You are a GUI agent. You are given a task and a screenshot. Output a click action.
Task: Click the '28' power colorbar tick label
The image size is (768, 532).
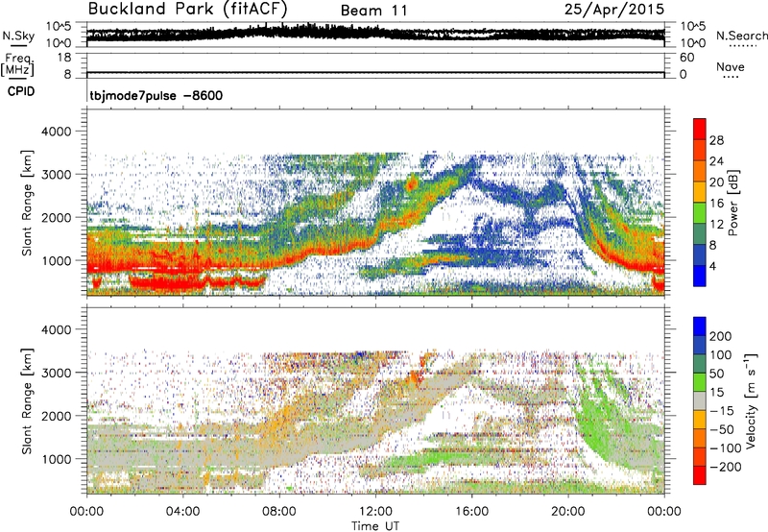716,140
